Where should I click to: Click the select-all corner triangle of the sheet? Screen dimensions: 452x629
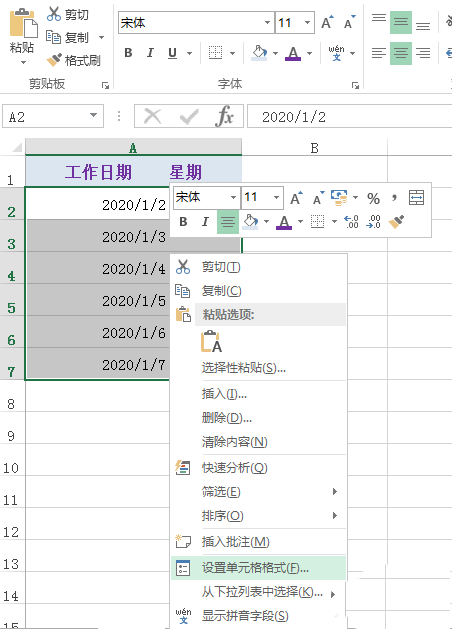point(17,148)
